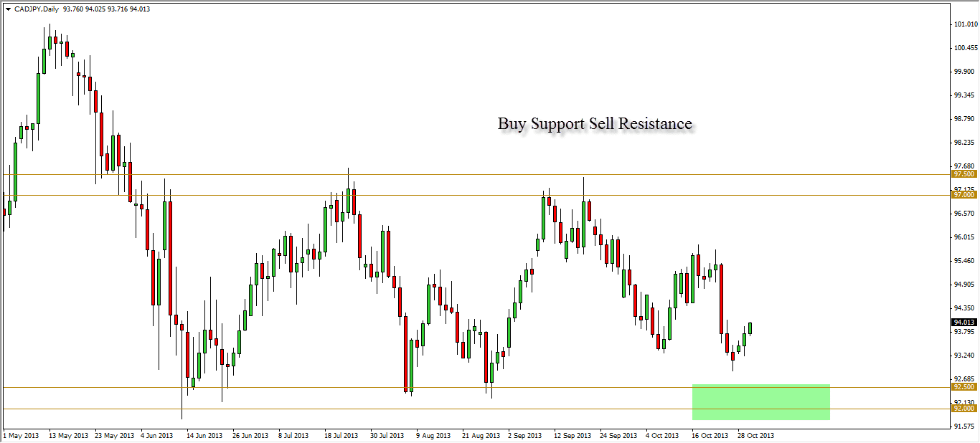Click 91.575 on the price axis
The image size is (980, 443).
(x=964, y=427)
